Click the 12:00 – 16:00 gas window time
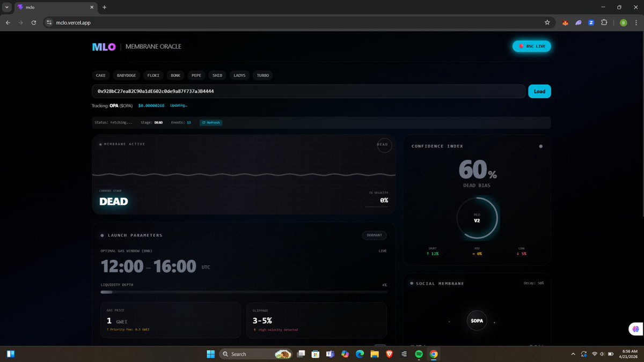 pyautogui.click(x=149, y=266)
